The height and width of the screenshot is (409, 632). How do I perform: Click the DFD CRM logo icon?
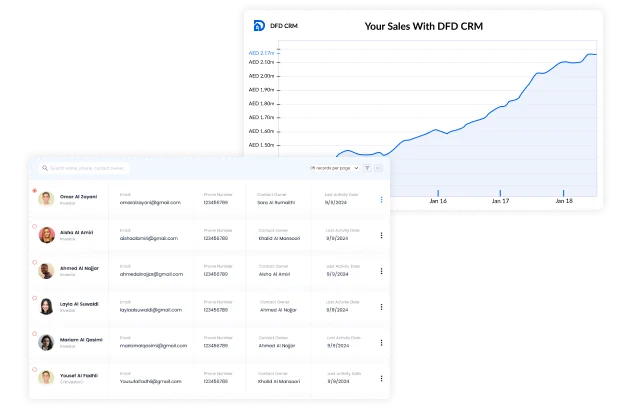[x=259, y=26]
